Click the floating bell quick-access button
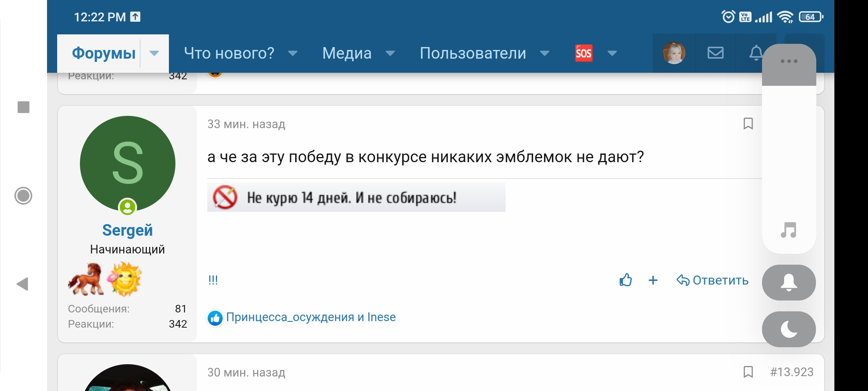This screenshot has width=868, height=391. click(789, 283)
